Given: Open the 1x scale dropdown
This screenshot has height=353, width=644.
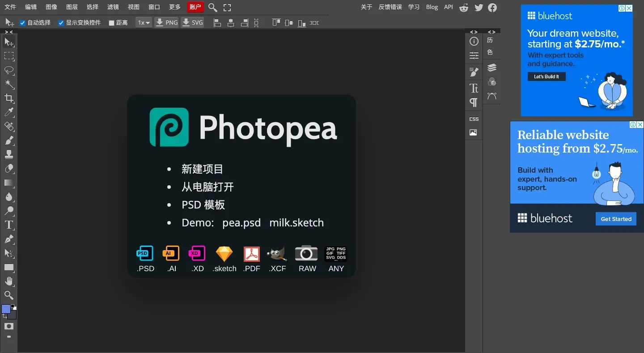Looking at the screenshot, I should click(x=144, y=22).
